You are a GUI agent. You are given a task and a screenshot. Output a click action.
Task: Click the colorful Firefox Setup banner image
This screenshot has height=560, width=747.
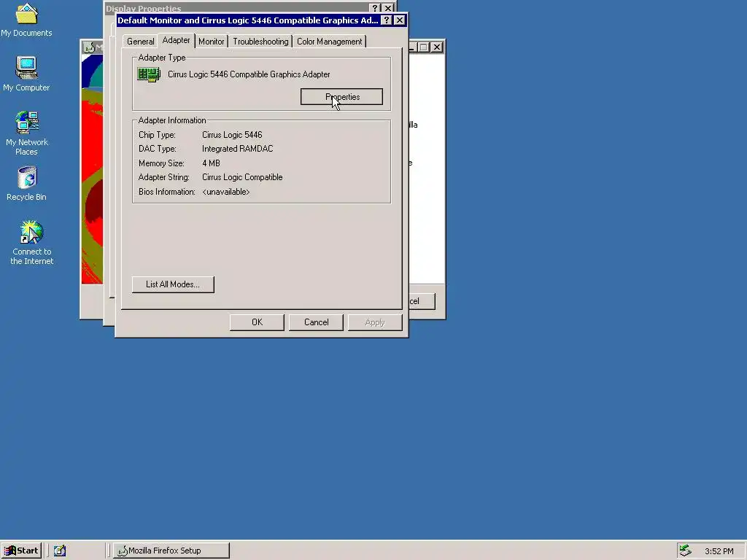pos(92,169)
